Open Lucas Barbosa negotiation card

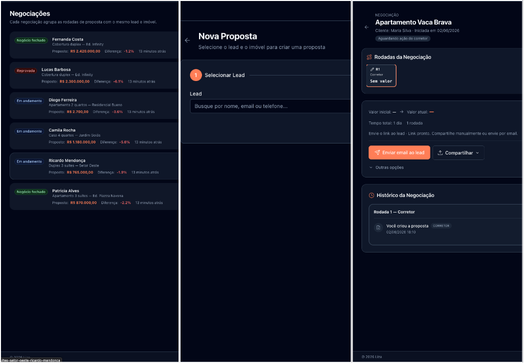coord(94,76)
